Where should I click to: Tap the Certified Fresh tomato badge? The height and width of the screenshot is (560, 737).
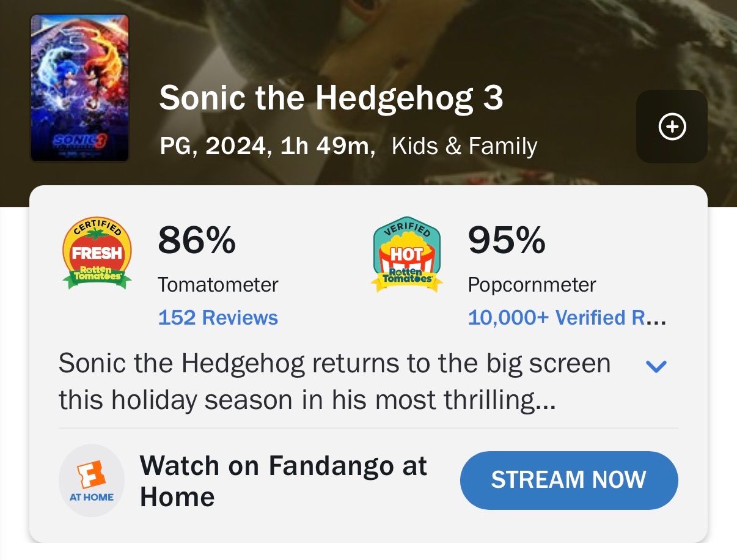97,253
